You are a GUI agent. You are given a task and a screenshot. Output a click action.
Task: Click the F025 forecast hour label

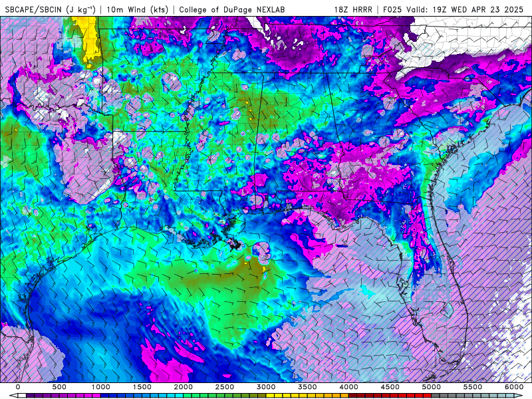[393, 9]
